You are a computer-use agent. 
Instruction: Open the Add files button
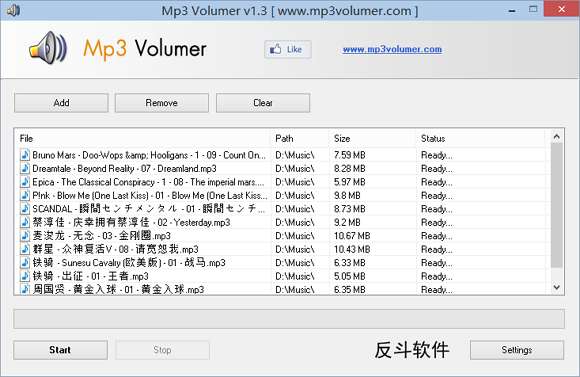pyautogui.click(x=61, y=103)
